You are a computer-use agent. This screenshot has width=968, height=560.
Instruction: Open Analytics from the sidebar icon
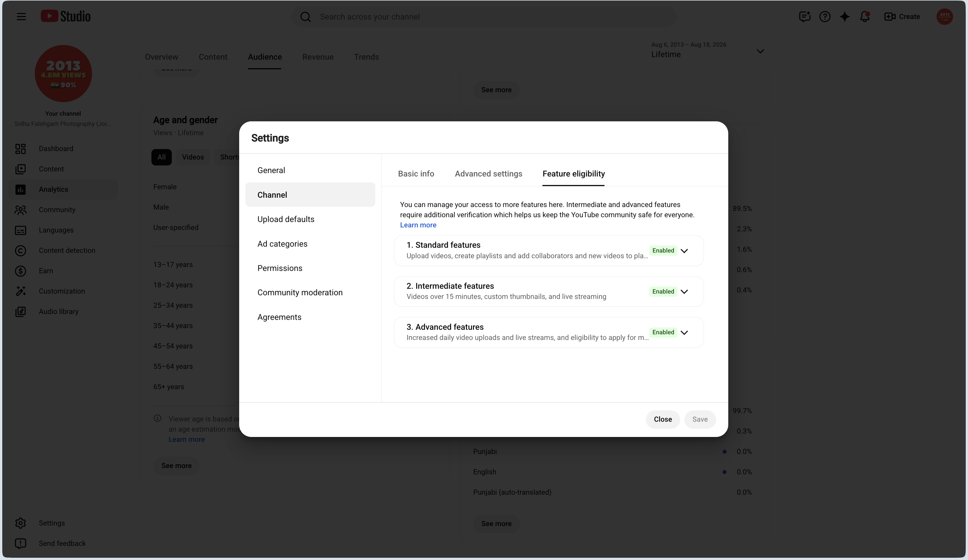(20, 189)
